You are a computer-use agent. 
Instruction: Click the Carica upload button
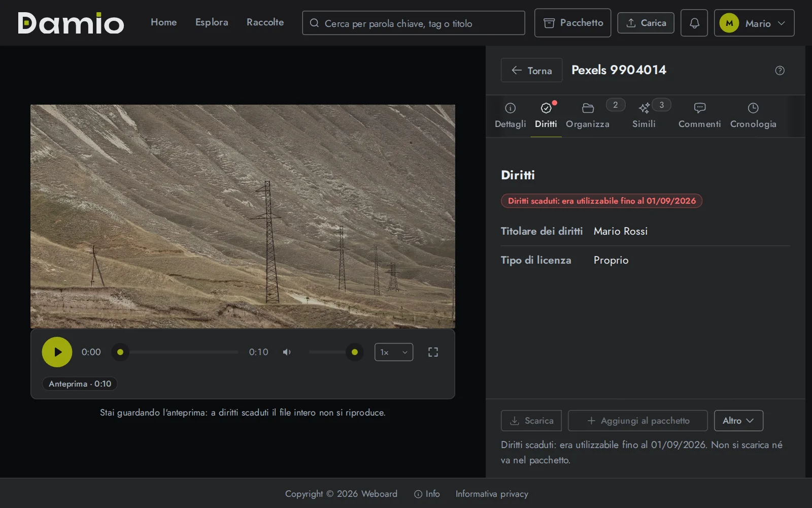click(x=646, y=23)
